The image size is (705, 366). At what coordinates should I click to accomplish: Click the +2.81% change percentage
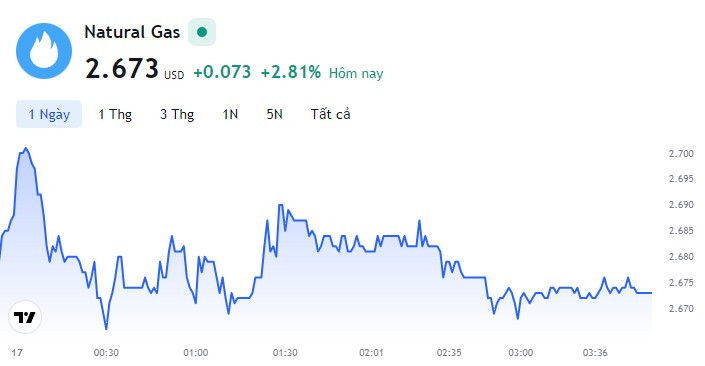[x=291, y=72]
